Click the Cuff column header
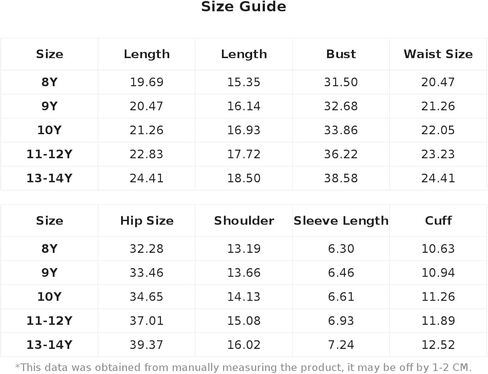Screen dimensions: 488x374 tap(438, 221)
